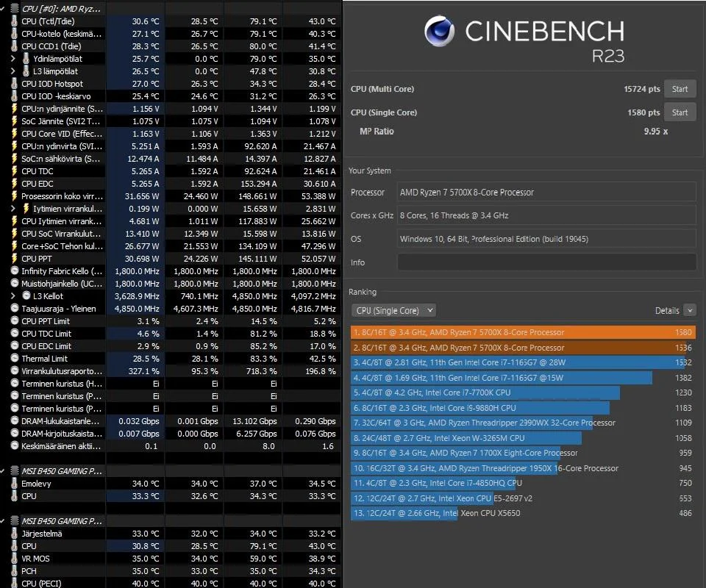Click the thermometer icon beside PCH
This screenshot has height=588, width=706.
(14, 571)
